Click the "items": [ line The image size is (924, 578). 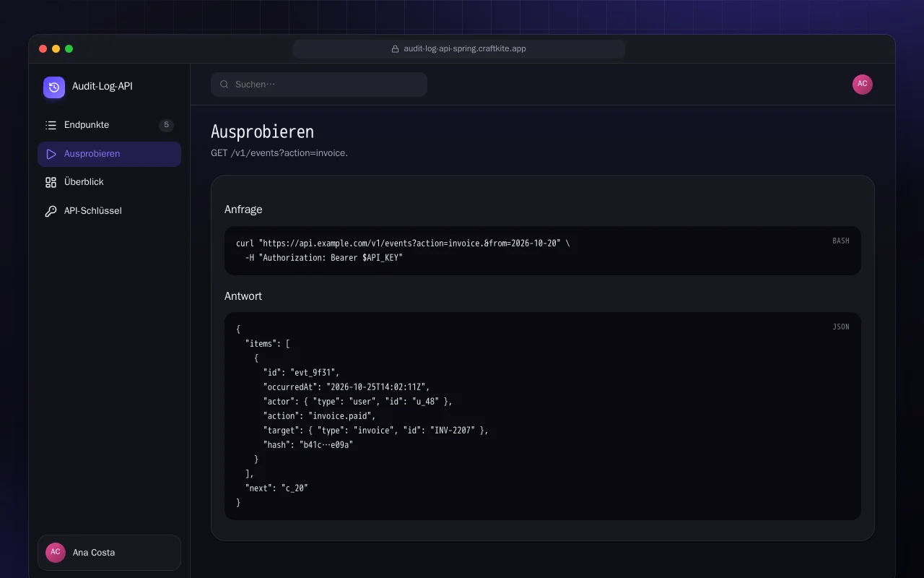pyautogui.click(x=267, y=344)
